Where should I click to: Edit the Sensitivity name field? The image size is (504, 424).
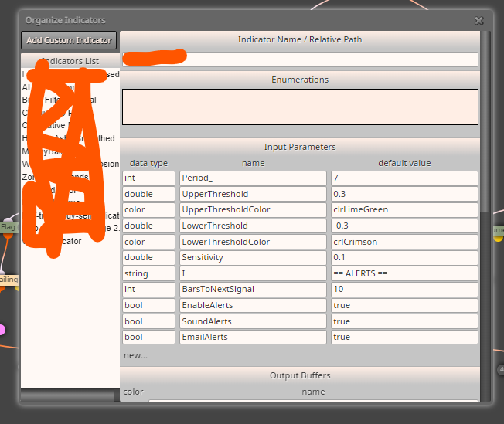pyautogui.click(x=253, y=258)
